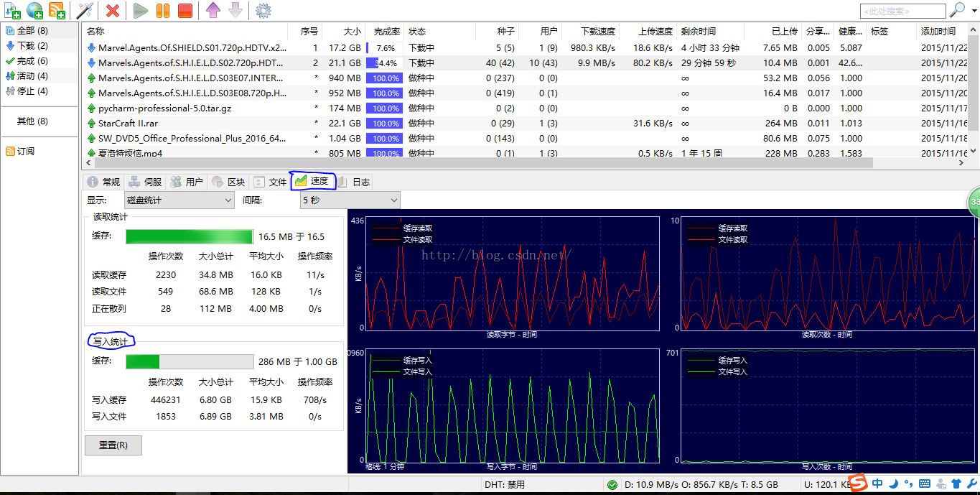The height and width of the screenshot is (495, 980).
Task: Click the write cache 286 MB progress bar
Action: [x=190, y=361]
